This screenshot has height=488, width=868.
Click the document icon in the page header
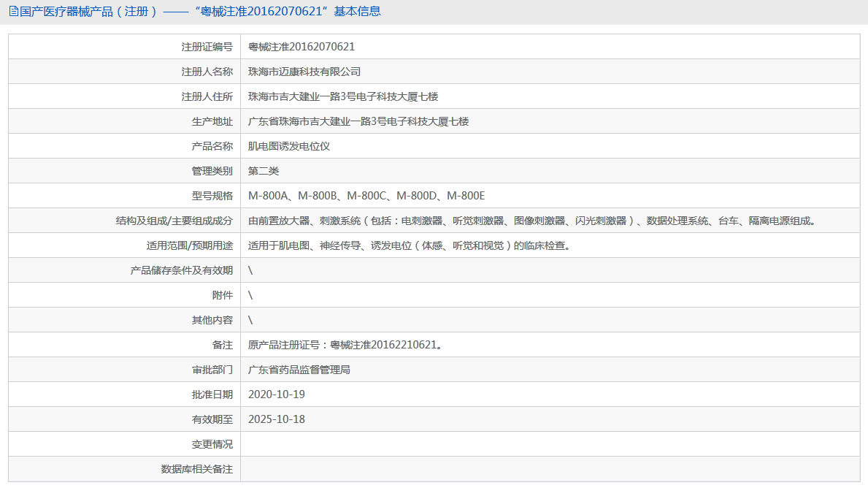click(13, 12)
